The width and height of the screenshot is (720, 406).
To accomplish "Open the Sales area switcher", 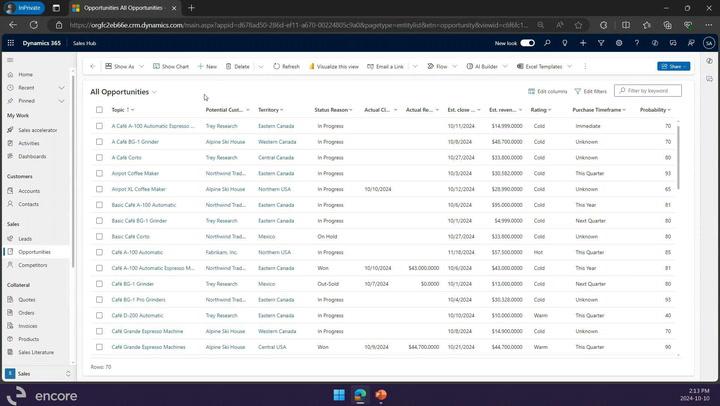I will pyautogui.click(x=38, y=373).
